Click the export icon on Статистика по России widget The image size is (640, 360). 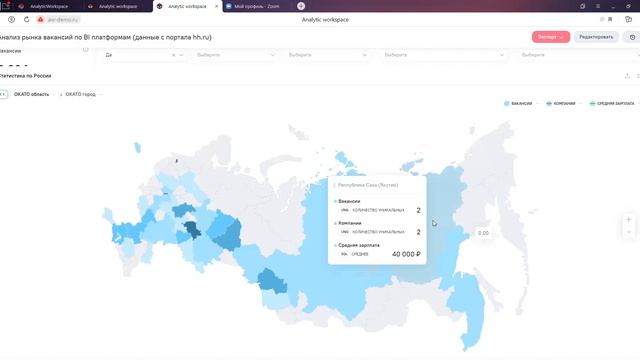[x=627, y=76]
